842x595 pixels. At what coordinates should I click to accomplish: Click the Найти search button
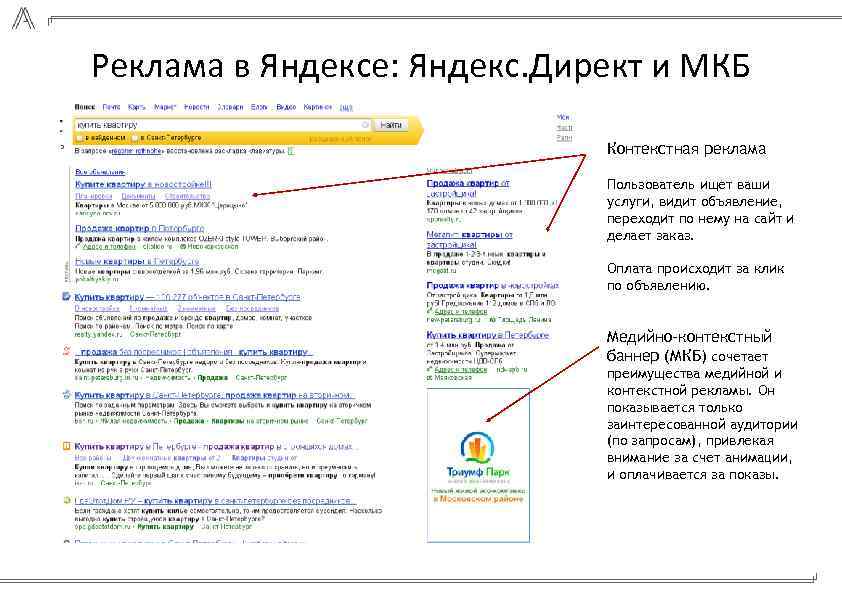coord(390,125)
